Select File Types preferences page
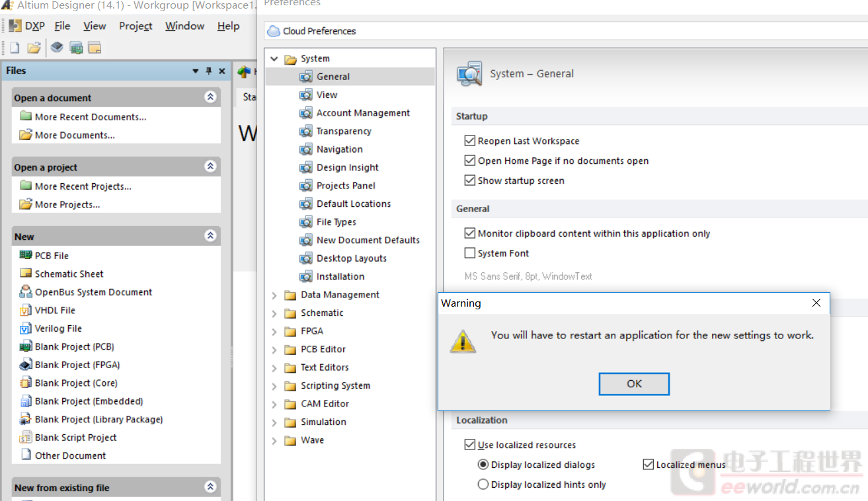 pyautogui.click(x=336, y=222)
